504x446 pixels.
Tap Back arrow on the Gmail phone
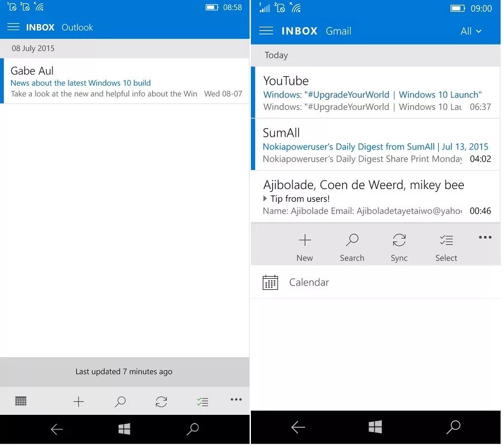298,427
